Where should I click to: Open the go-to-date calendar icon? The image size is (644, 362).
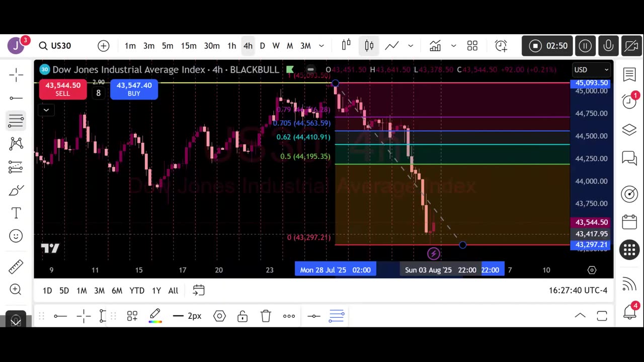pos(199,290)
